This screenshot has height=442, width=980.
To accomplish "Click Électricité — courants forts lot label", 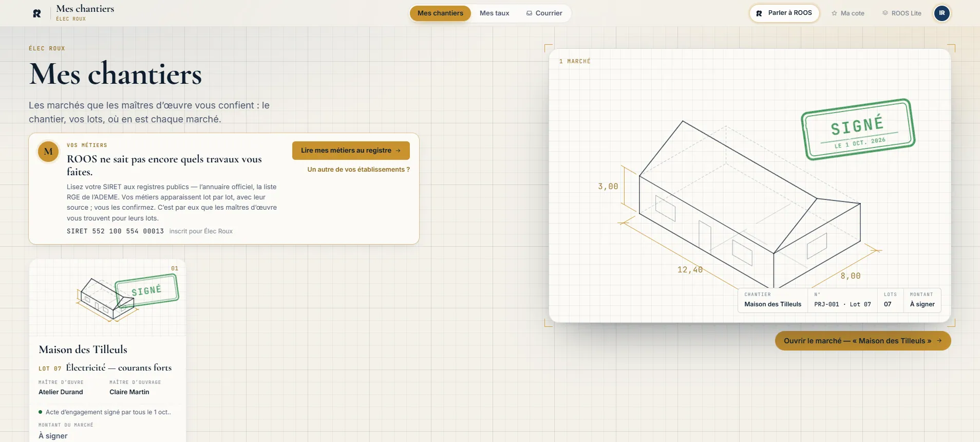I will point(119,367).
